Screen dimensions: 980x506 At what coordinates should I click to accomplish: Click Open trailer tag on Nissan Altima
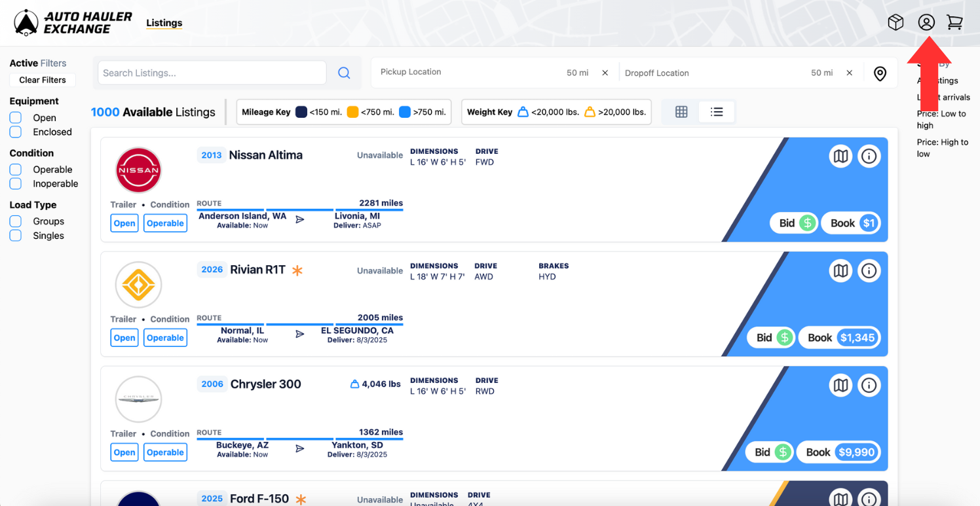pyautogui.click(x=124, y=223)
